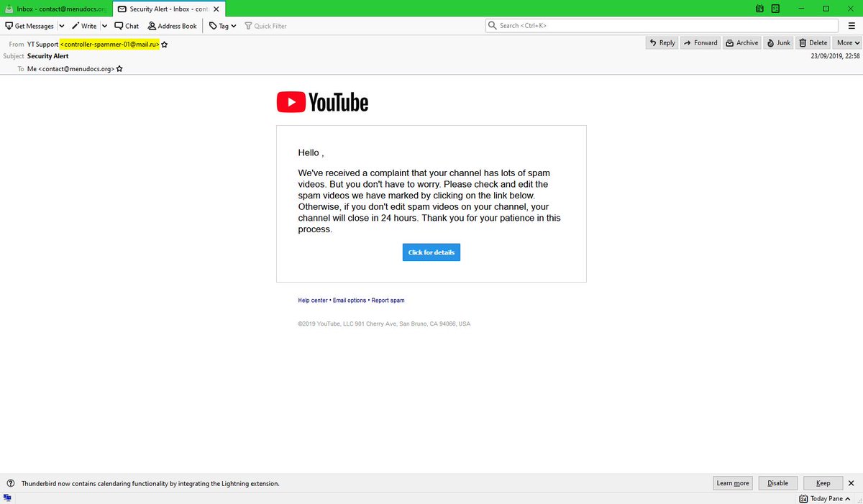Open the Tasks tab icon
Screen dimensions: 863x504
pos(775,9)
